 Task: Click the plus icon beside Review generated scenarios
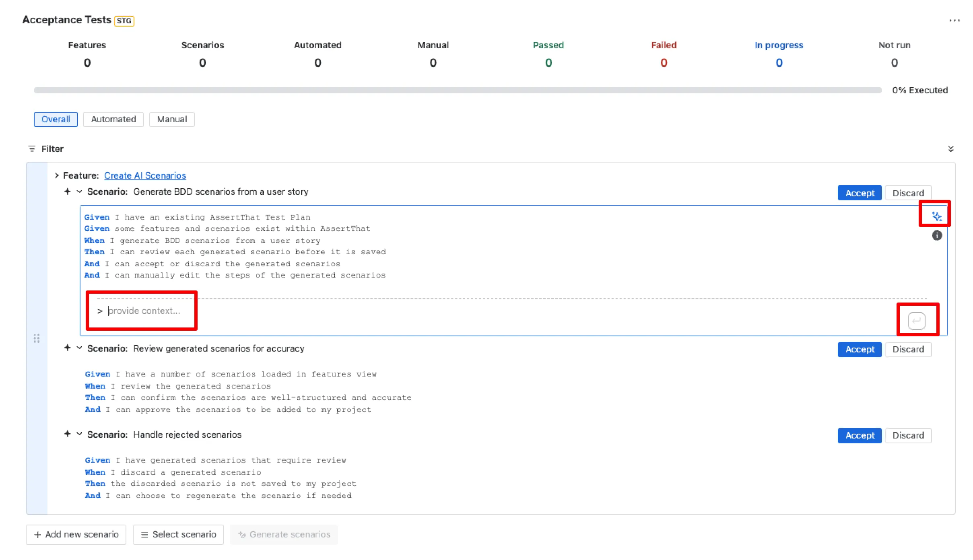coord(67,348)
